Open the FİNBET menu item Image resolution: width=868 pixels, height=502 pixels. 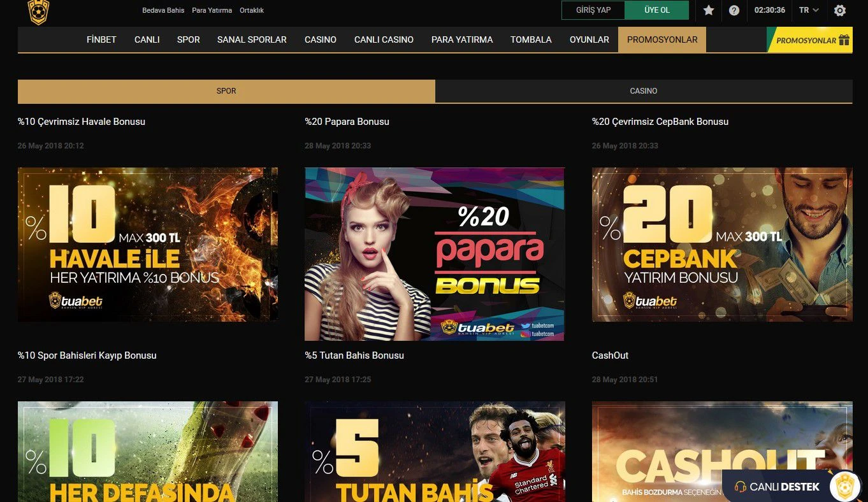101,39
